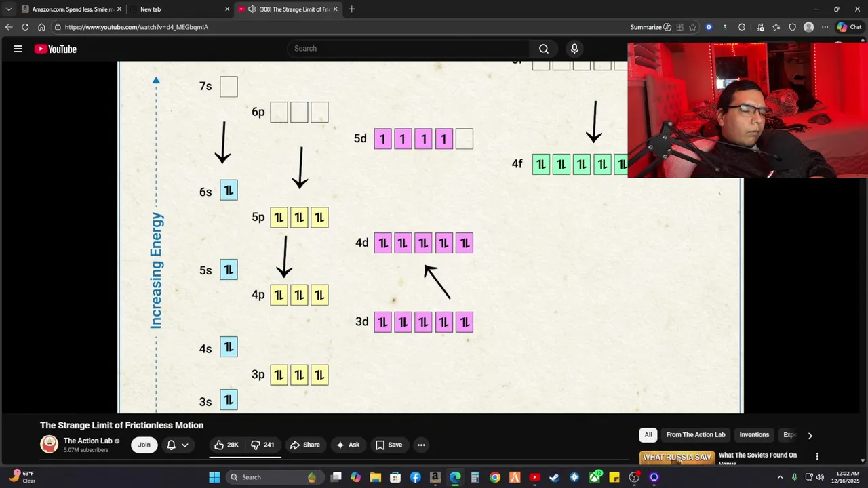Open Calculator from taskbar
The width and height of the screenshot is (868, 488).
pyautogui.click(x=475, y=477)
